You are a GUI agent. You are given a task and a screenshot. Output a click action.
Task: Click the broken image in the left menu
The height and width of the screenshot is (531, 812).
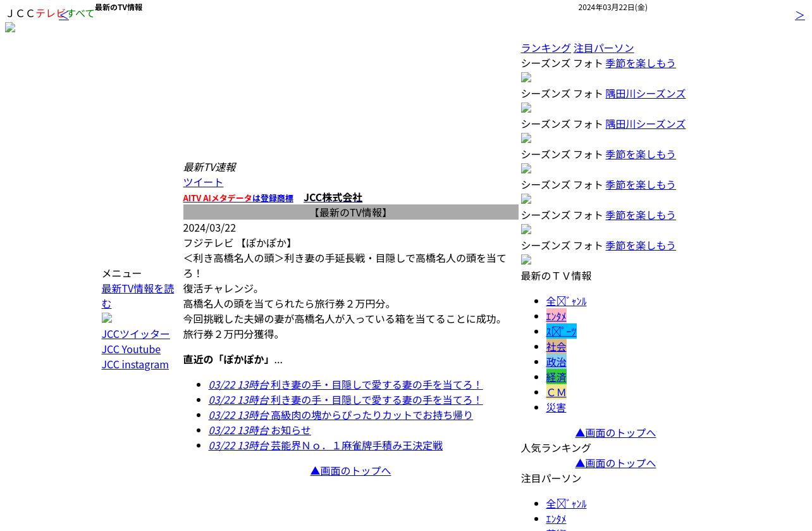[107, 318]
